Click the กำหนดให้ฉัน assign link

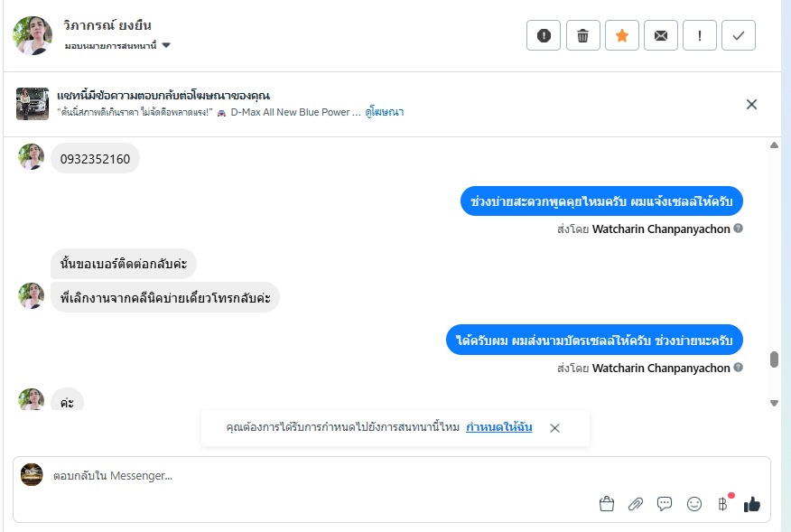(x=498, y=427)
